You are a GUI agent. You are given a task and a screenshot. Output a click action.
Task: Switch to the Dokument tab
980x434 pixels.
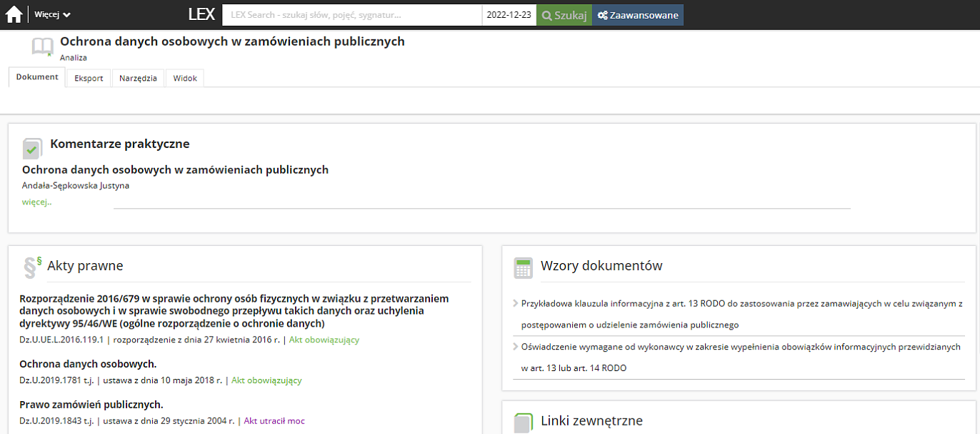coord(37,77)
